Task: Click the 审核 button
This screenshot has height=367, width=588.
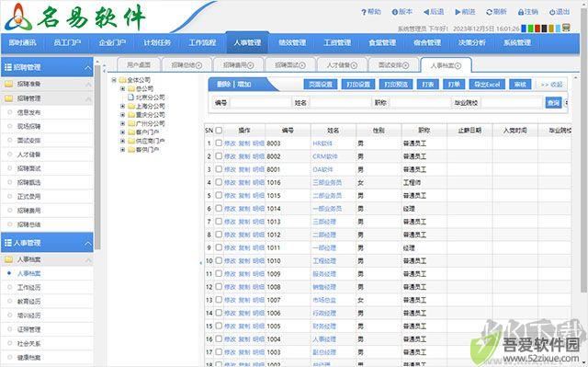Action: click(x=520, y=85)
